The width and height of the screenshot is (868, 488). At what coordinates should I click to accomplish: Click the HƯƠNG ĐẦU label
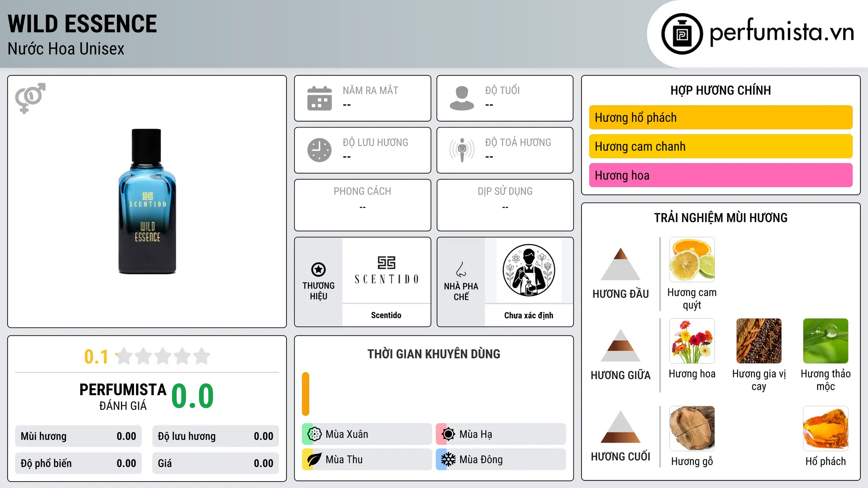pyautogui.click(x=620, y=294)
